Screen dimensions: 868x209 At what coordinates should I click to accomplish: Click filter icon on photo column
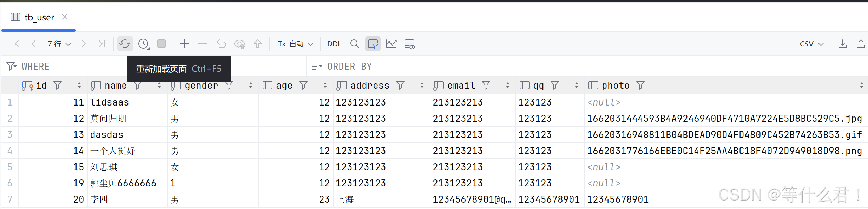(640, 85)
